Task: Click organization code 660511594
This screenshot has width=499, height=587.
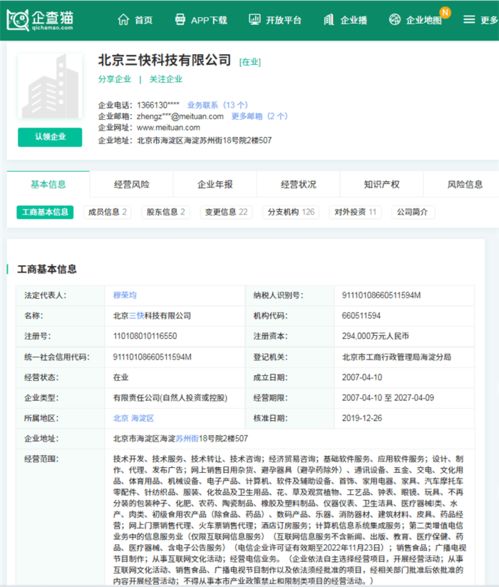Action: tap(361, 316)
